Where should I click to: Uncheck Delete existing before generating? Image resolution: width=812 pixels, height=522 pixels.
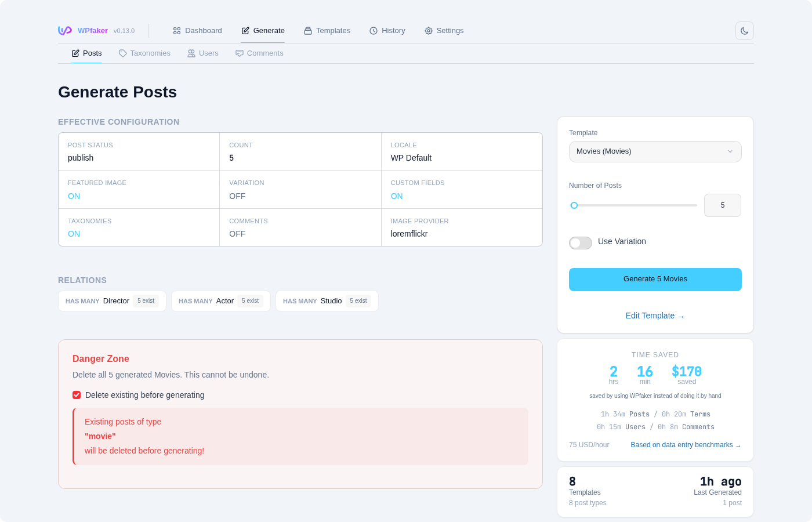pyautogui.click(x=76, y=395)
